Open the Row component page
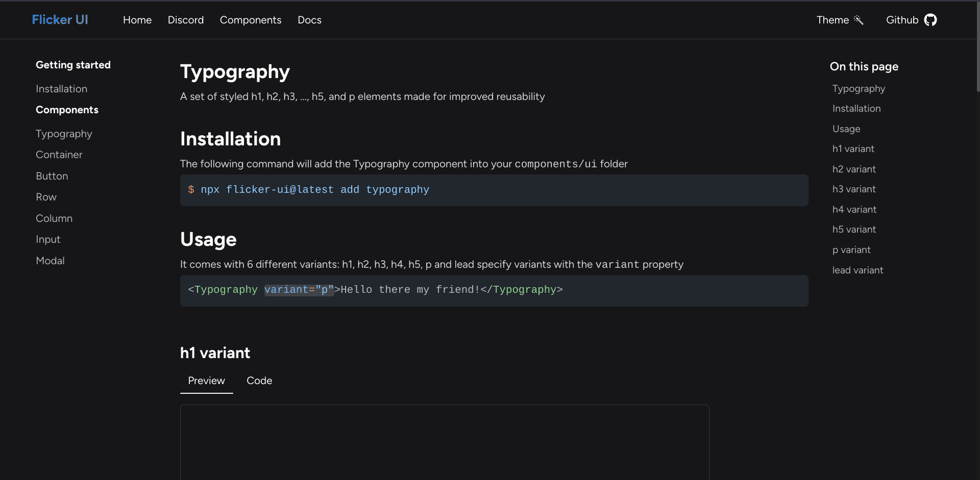 [x=46, y=197]
